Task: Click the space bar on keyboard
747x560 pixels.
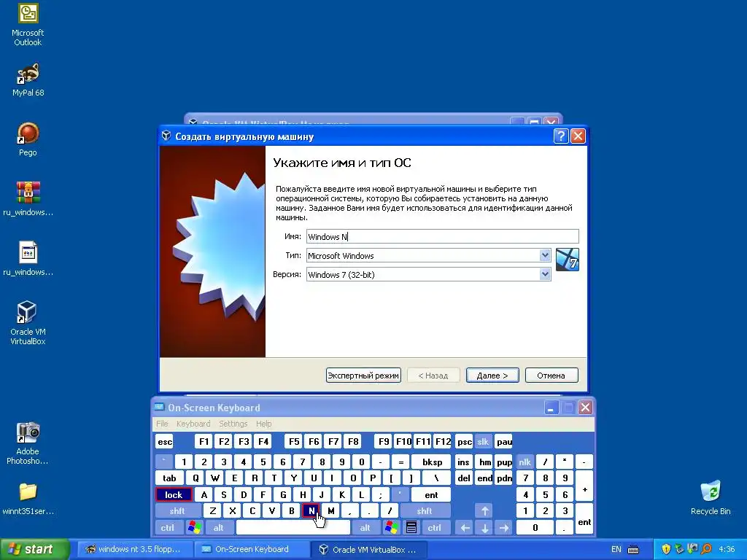Action: [x=293, y=528]
